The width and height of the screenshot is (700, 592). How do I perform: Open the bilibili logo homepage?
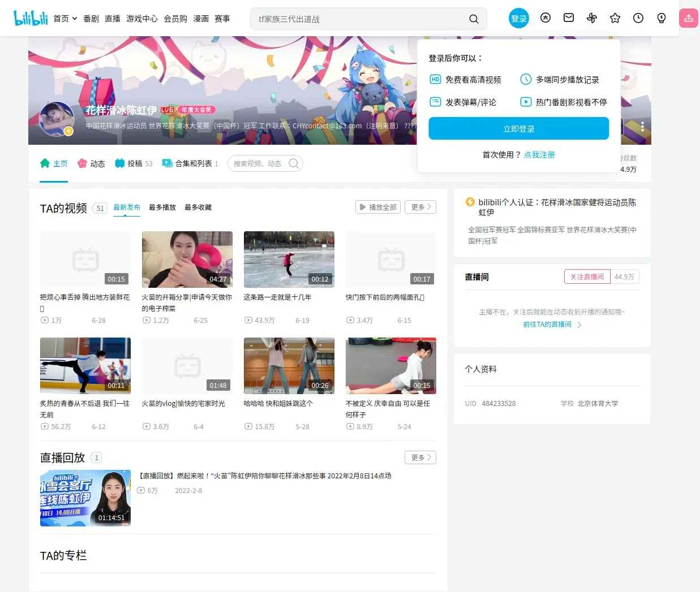point(31,18)
